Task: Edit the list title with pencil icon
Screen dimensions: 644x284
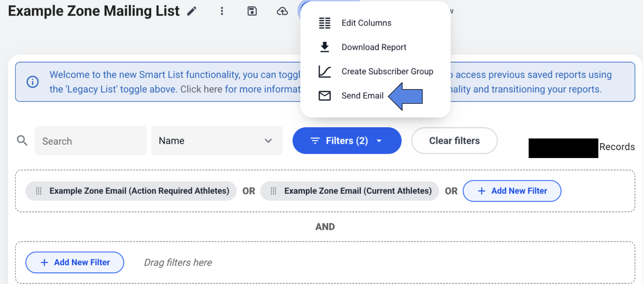Action: 192,11
